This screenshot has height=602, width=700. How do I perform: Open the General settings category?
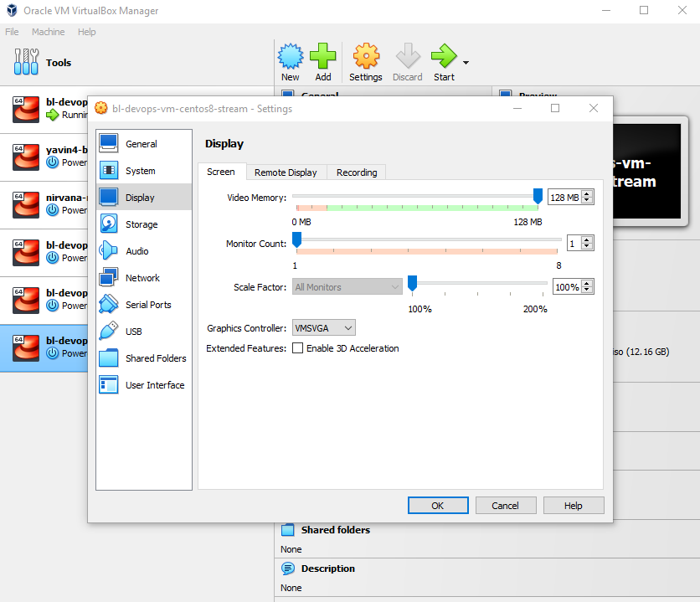pos(144,144)
